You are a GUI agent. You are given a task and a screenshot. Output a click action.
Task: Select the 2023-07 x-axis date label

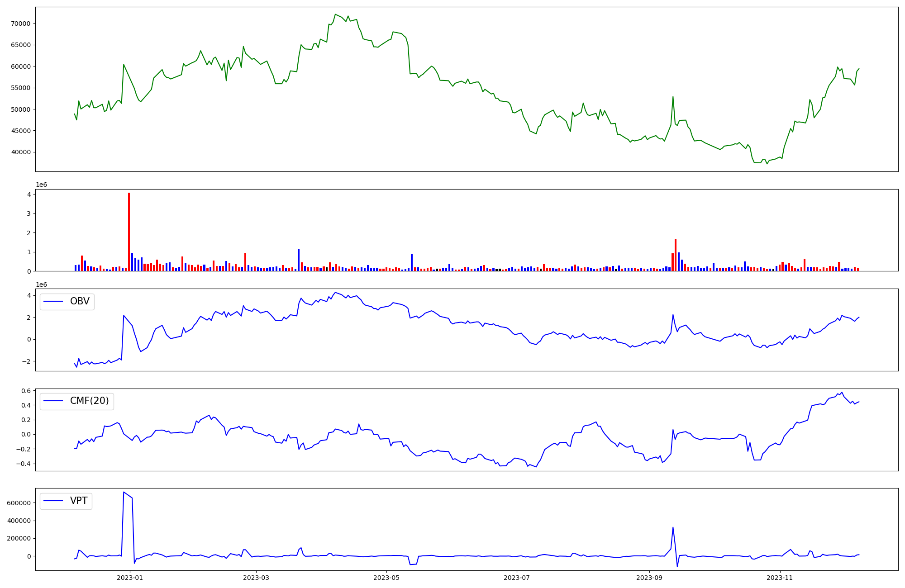517,578
